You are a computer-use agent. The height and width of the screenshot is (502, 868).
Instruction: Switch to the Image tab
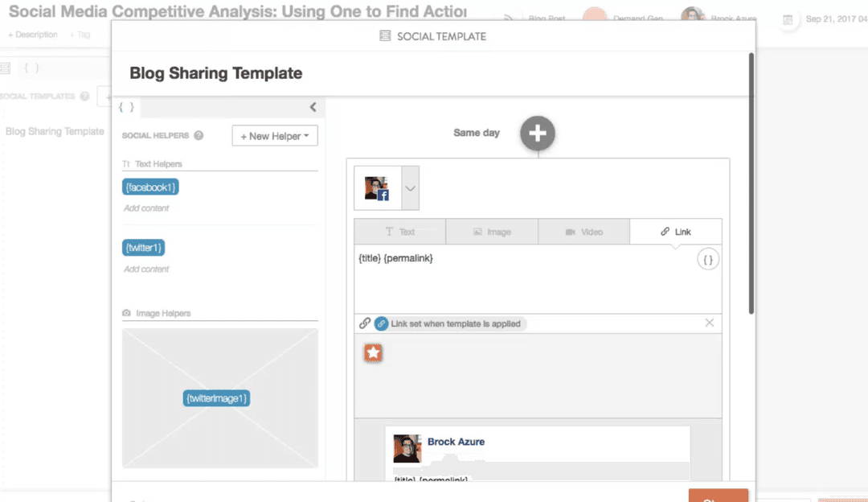click(x=492, y=231)
